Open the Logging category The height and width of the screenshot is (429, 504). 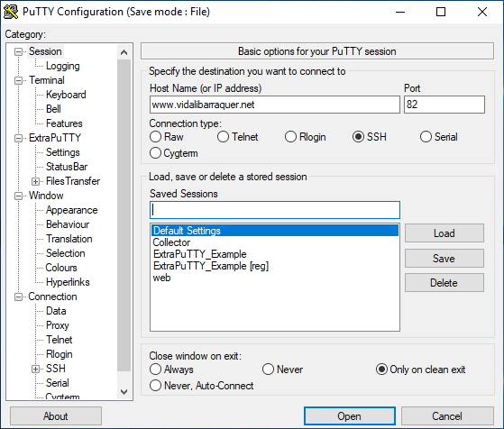tap(63, 66)
